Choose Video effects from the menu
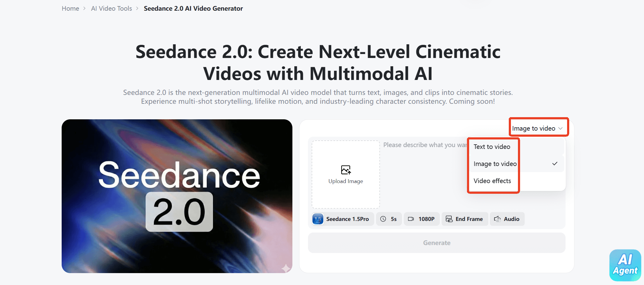The width and height of the screenshot is (644, 285). (492, 181)
